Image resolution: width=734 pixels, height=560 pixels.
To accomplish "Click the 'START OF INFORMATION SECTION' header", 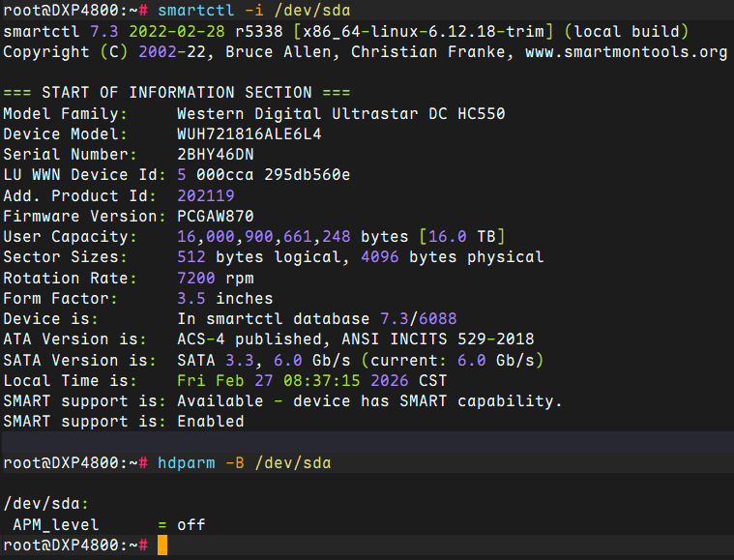I will tap(177, 92).
